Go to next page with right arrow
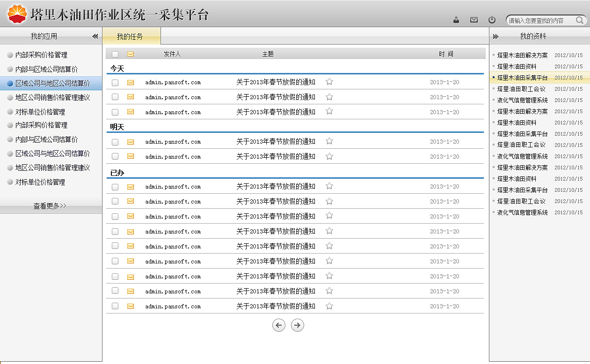Image resolution: width=590 pixels, height=364 pixels. (298, 325)
